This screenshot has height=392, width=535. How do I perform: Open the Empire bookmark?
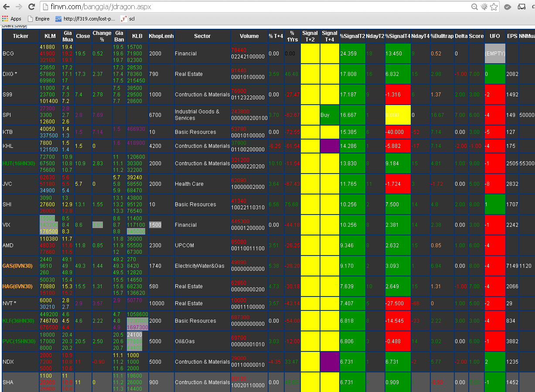(38, 19)
